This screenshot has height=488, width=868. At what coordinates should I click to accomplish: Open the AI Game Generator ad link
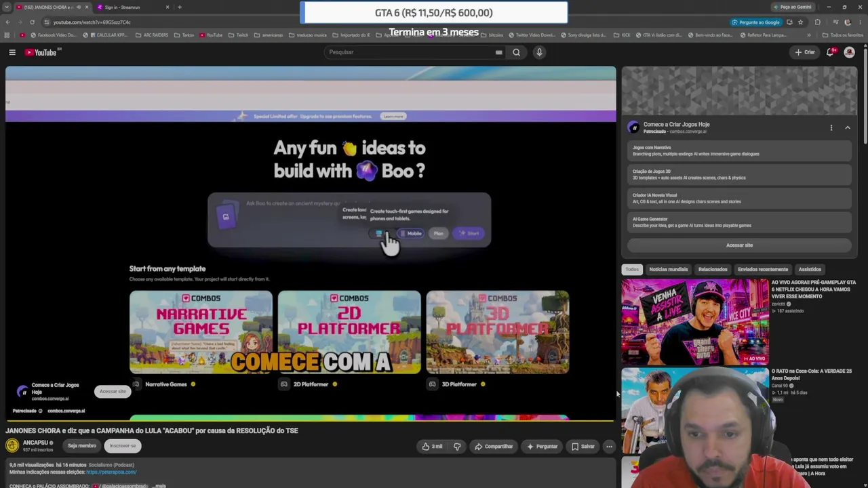(739, 222)
